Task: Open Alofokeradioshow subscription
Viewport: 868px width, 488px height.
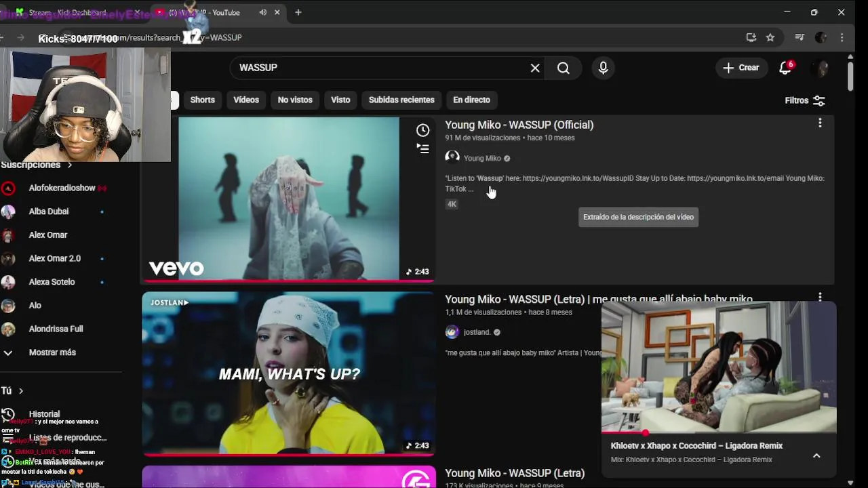Action: [x=61, y=188]
